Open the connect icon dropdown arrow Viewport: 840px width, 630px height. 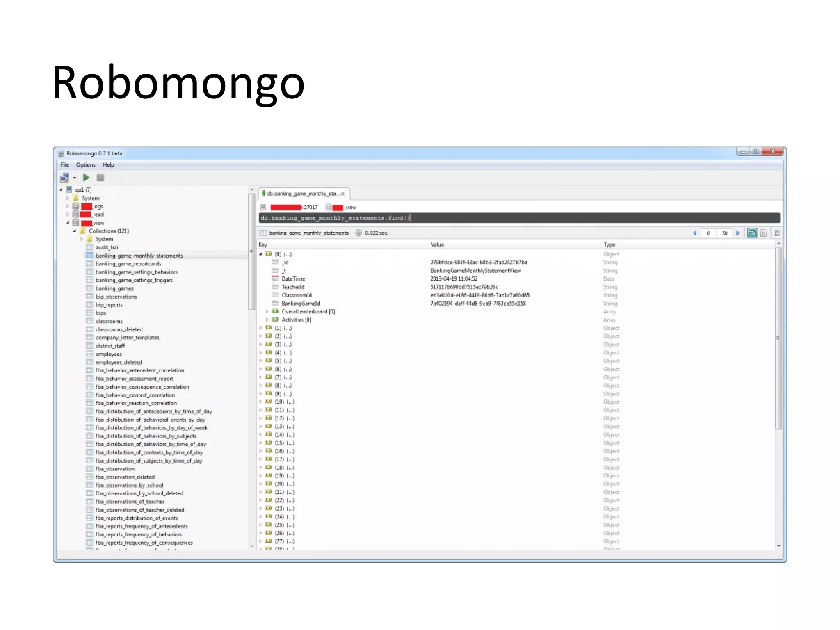[x=75, y=178]
